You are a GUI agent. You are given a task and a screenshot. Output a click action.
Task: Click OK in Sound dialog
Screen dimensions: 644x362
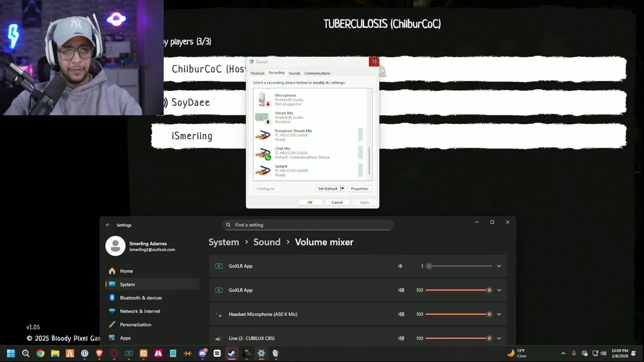click(310, 202)
